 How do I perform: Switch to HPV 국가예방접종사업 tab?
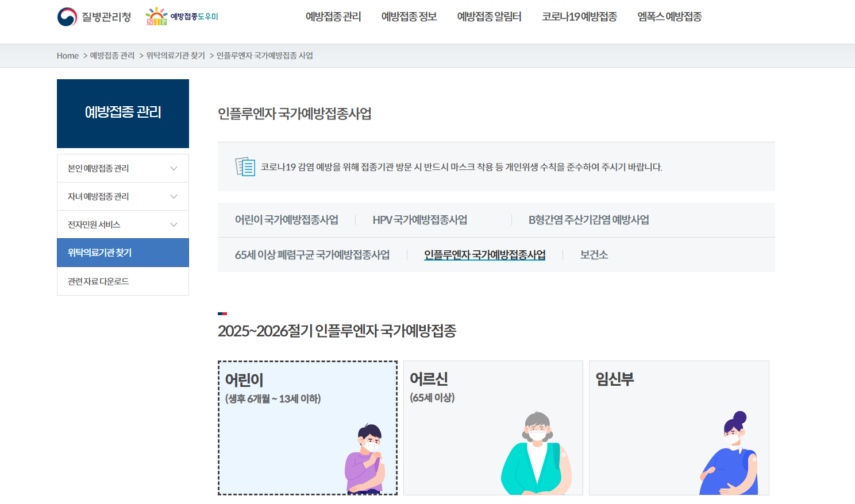pos(420,220)
